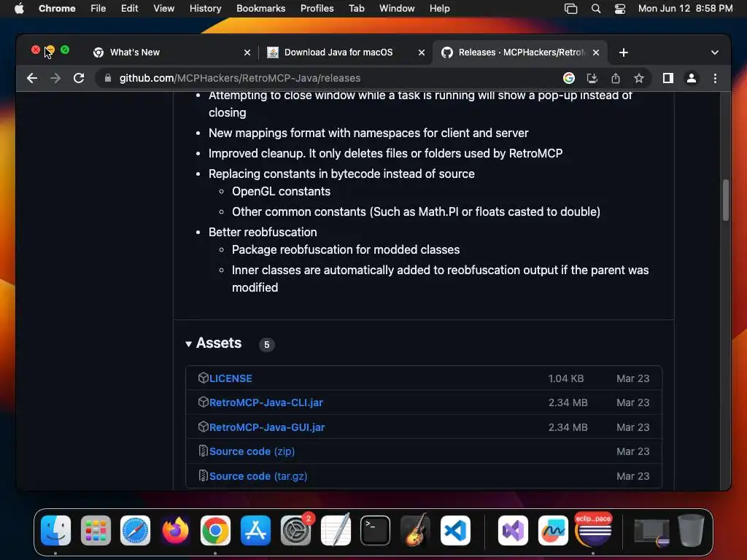Launch Firefox from the Dock

175,531
